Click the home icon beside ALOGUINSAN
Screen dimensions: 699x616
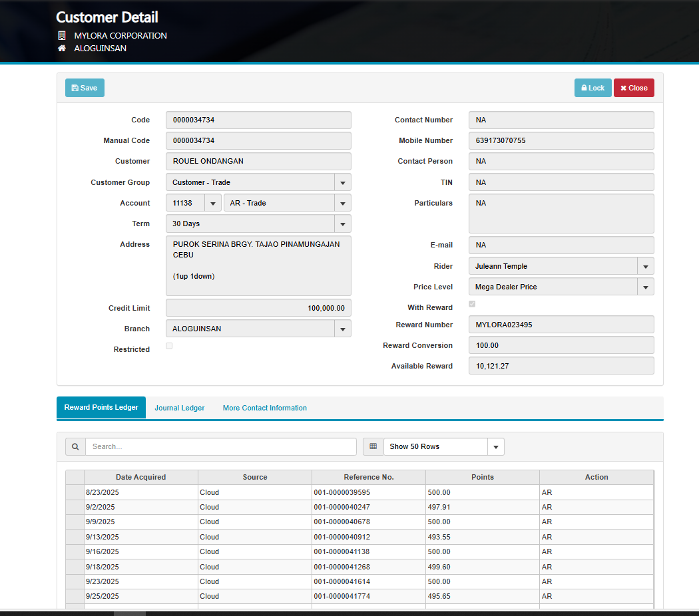point(62,49)
